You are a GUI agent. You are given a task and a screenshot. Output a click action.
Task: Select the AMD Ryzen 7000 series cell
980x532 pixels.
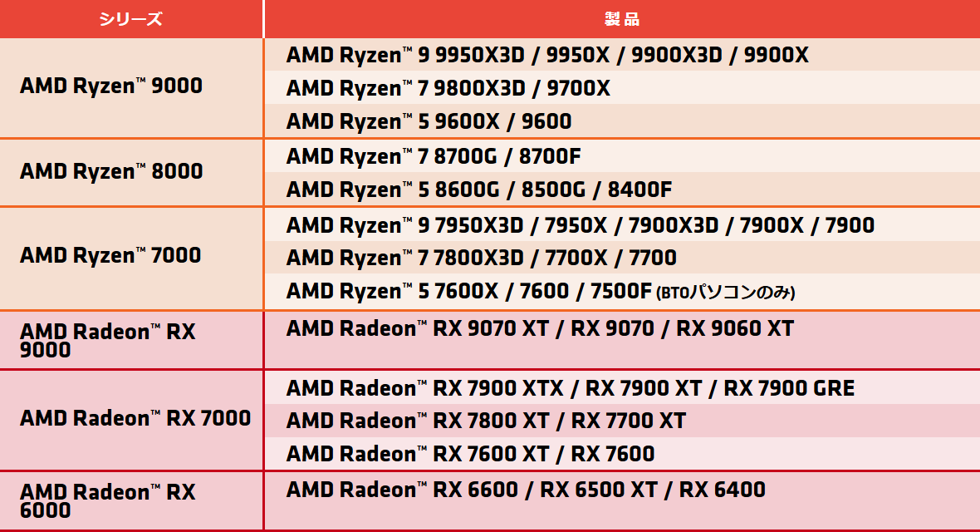pos(131,258)
